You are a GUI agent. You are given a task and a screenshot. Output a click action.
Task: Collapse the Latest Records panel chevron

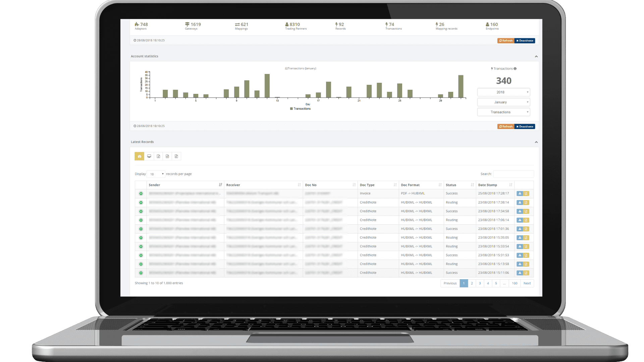pyautogui.click(x=536, y=142)
